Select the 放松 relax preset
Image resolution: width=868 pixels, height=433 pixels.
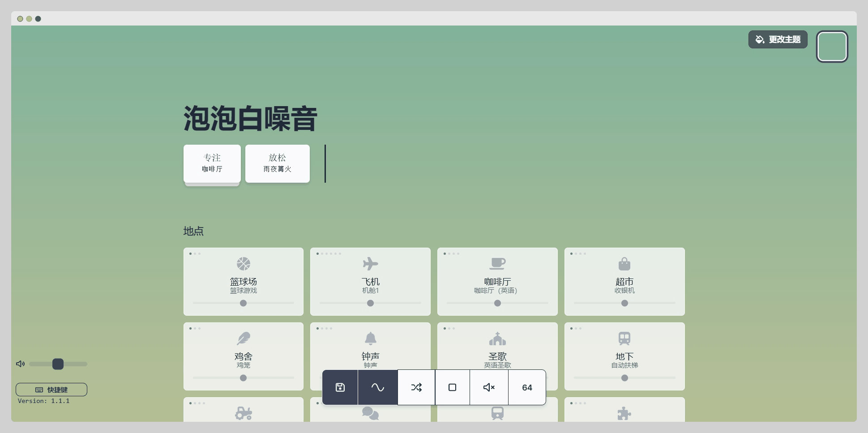click(278, 163)
